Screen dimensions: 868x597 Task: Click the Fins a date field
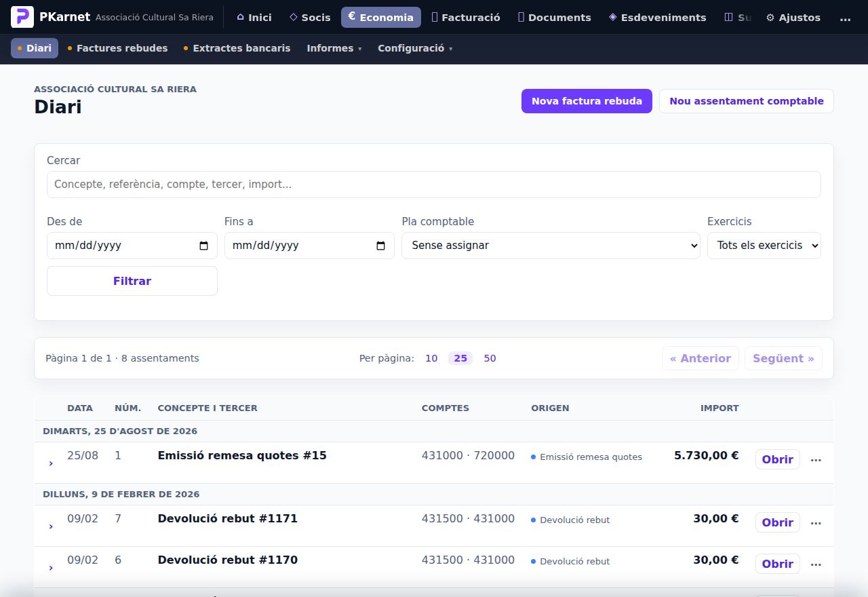click(x=309, y=246)
